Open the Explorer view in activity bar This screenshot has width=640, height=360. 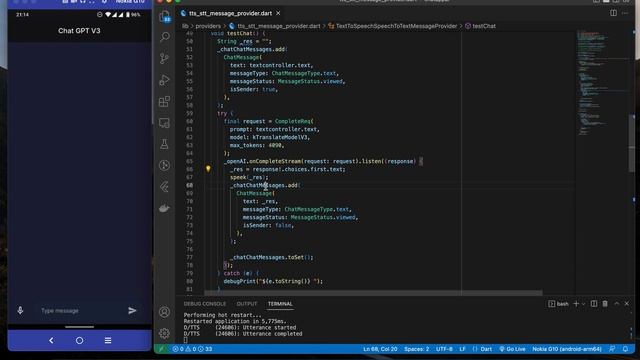coord(164,17)
